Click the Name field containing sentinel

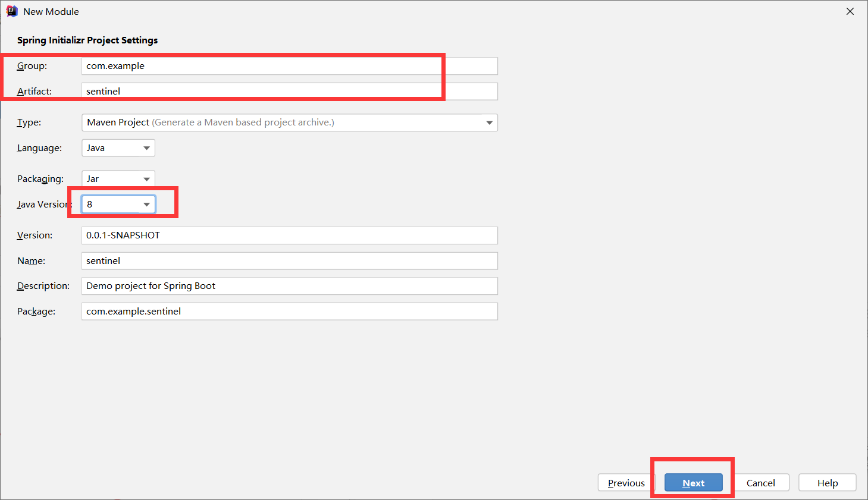[289, 261]
